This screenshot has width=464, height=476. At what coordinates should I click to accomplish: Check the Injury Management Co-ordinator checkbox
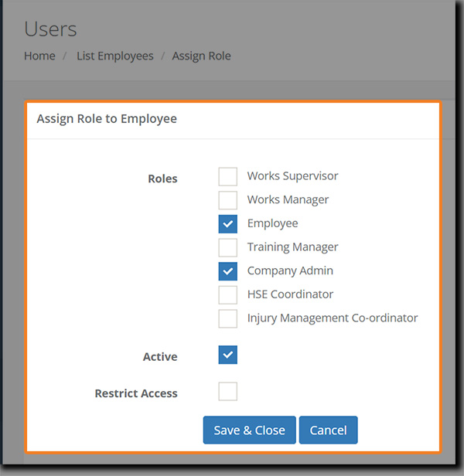coord(227,318)
